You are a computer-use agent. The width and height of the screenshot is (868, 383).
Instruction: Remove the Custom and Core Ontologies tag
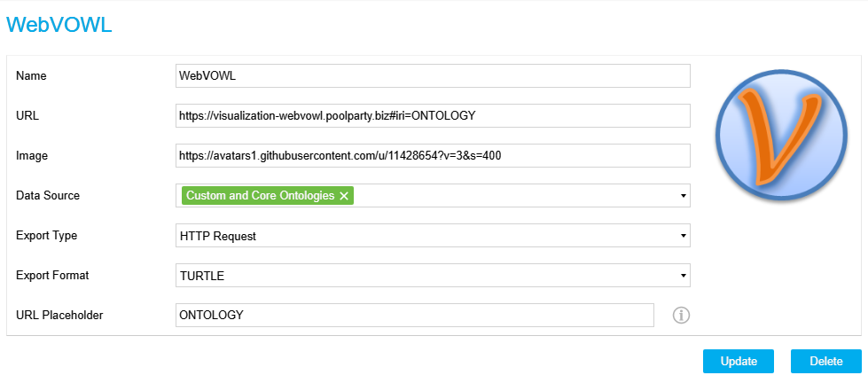[344, 196]
